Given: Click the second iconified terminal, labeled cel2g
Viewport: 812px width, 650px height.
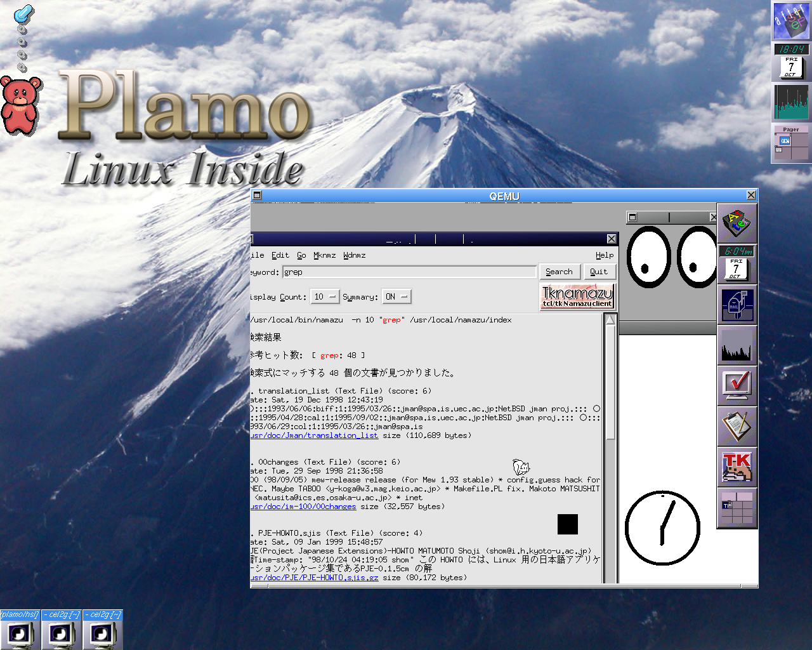Looking at the screenshot, I should point(62,630).
